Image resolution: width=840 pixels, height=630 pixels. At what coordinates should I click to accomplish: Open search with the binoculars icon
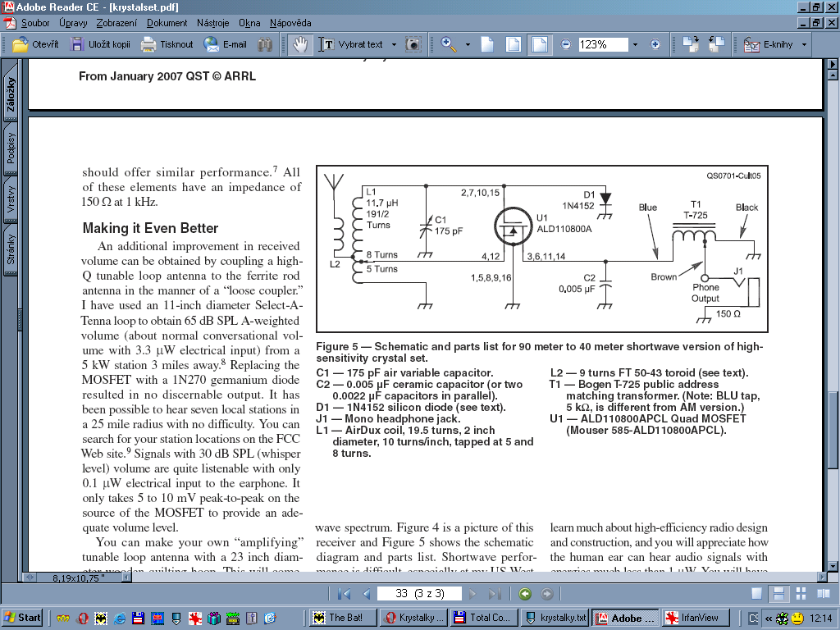pos(265,44)
